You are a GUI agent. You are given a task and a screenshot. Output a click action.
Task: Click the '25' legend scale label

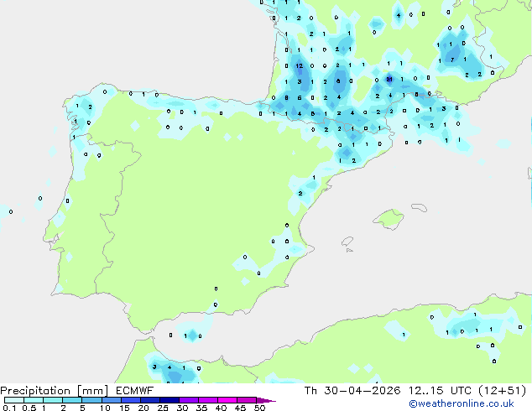[163, 408]
